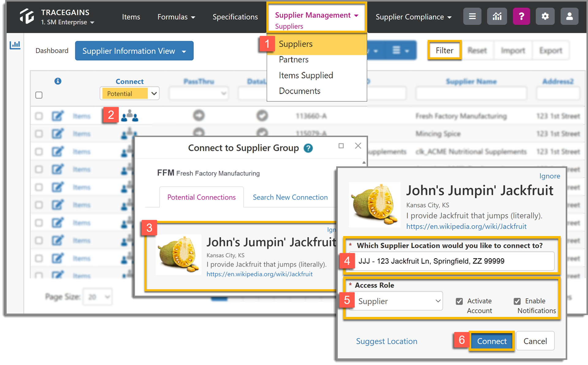Toggle the Activate Account checkbox
This screenshot has width=588, height=365.
[459, 301]
